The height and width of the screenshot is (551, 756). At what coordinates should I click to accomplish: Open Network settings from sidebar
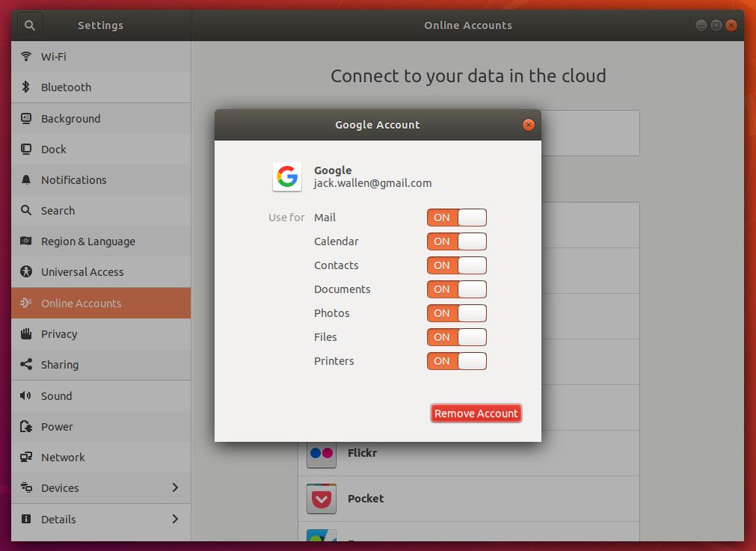[101, 457]
